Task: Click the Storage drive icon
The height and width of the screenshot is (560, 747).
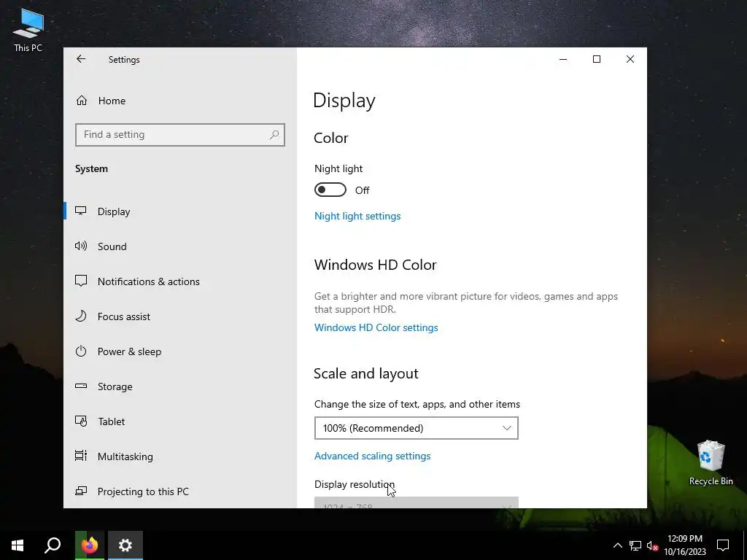Action: pos(81,386)
